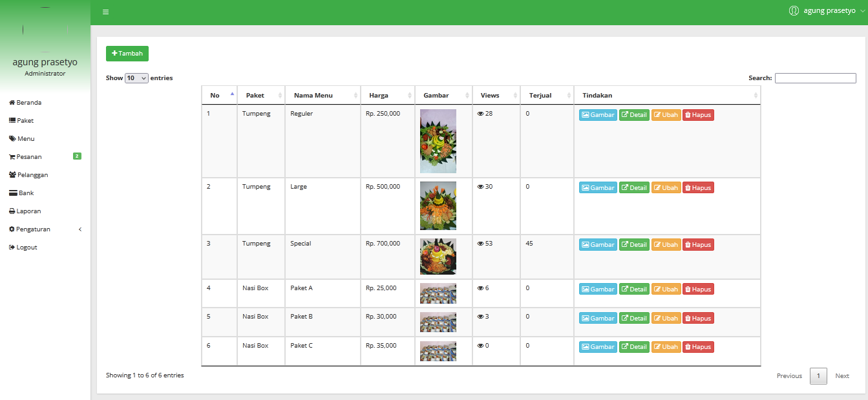Click the hamburger menu icon in top bar

[105, 12]
